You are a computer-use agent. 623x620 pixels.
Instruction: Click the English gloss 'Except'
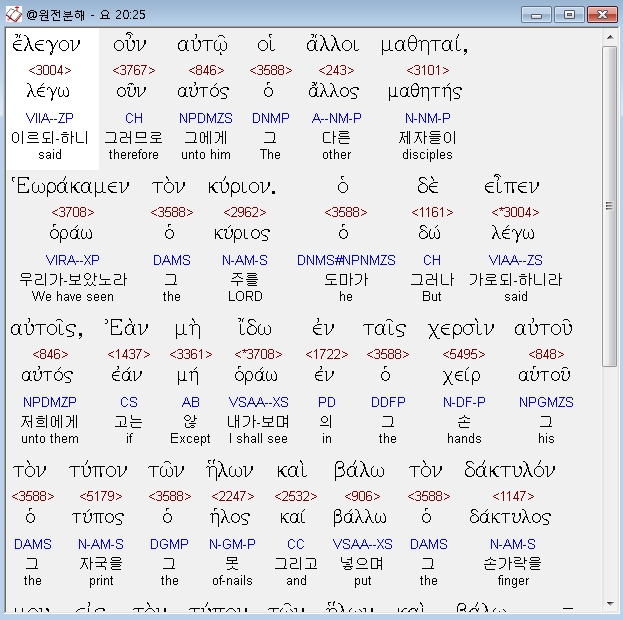190,439
